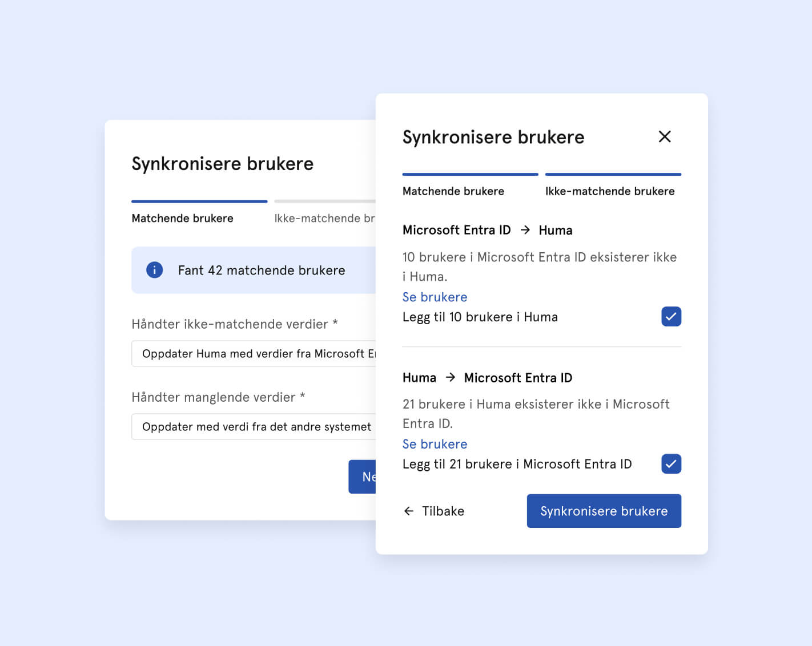This screenshot has width=812, height=646.
Task: Switch to 'Matchende brukere' step in back dialog
Action: [182, 218]
